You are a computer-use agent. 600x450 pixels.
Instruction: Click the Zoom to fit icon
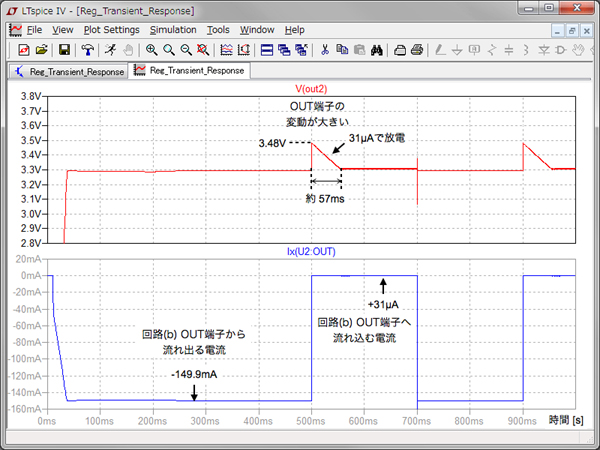204,49
